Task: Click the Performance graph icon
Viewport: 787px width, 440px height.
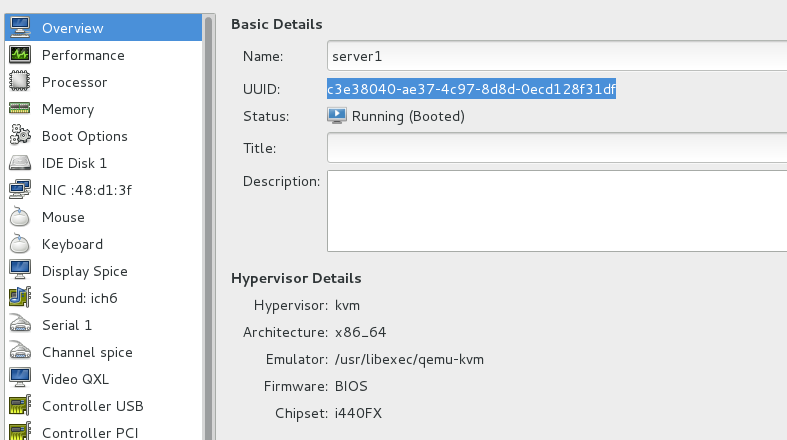Action: pos(20,55)
